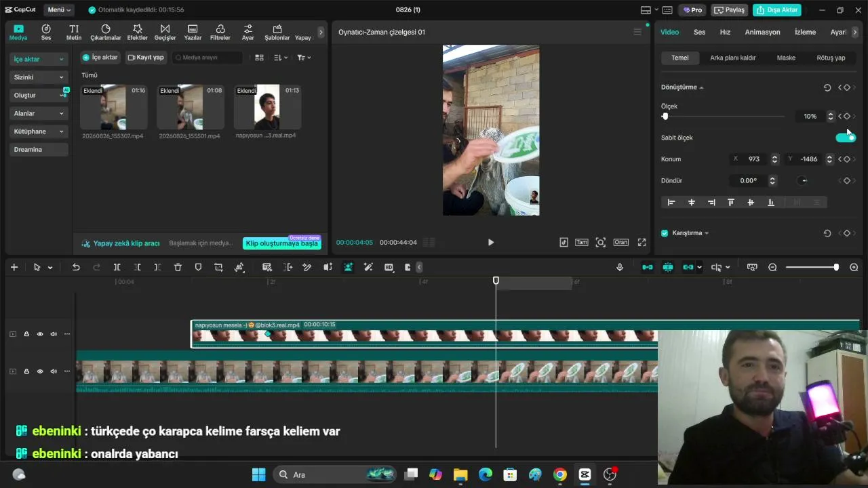
Task: Toggle main track magnet snapping
Action: pos(648,267)
